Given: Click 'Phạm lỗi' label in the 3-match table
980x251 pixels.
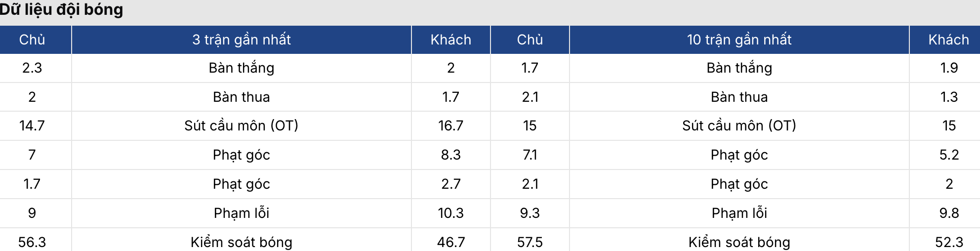Looking at the screenshot, I should coord(241,213).
